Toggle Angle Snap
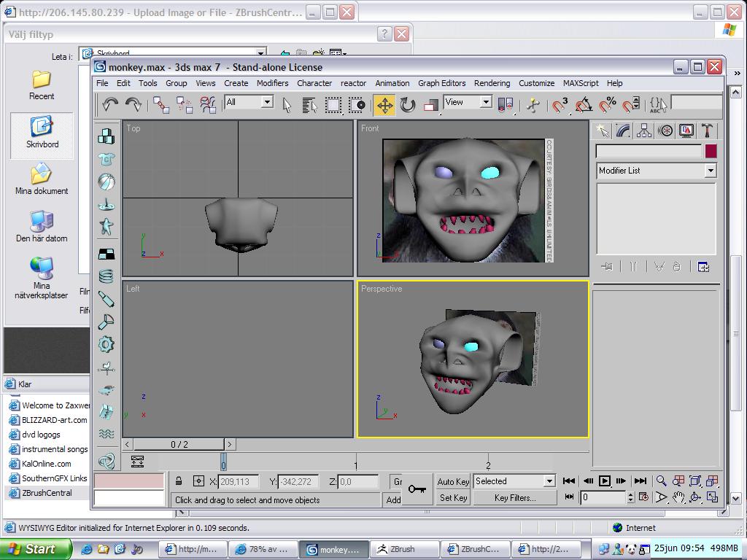This screenshot has height=560, width=747. coord(584,105)
